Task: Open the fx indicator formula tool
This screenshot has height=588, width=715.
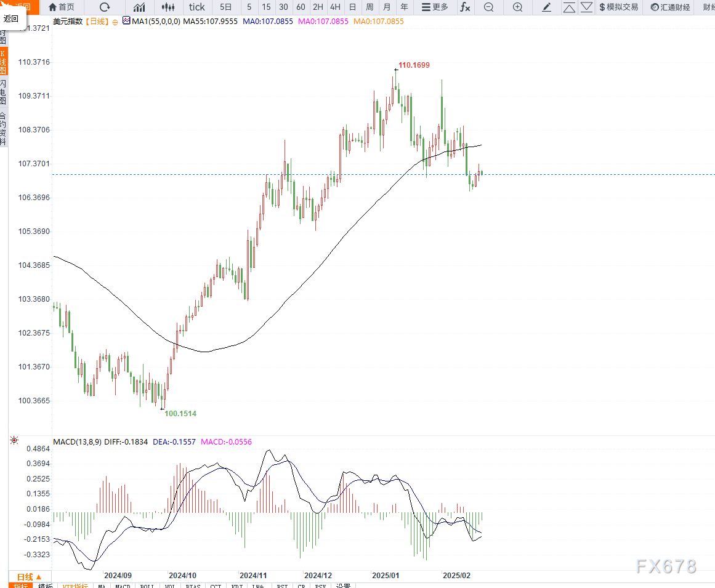Action: pyautogui.click(x=465, y=7)
